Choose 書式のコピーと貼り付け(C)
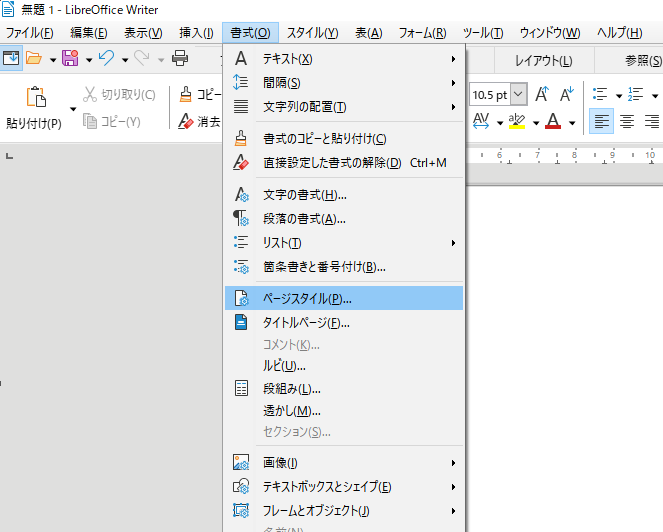Viewport: 663px width, 532px height. [x=344, y=138]
